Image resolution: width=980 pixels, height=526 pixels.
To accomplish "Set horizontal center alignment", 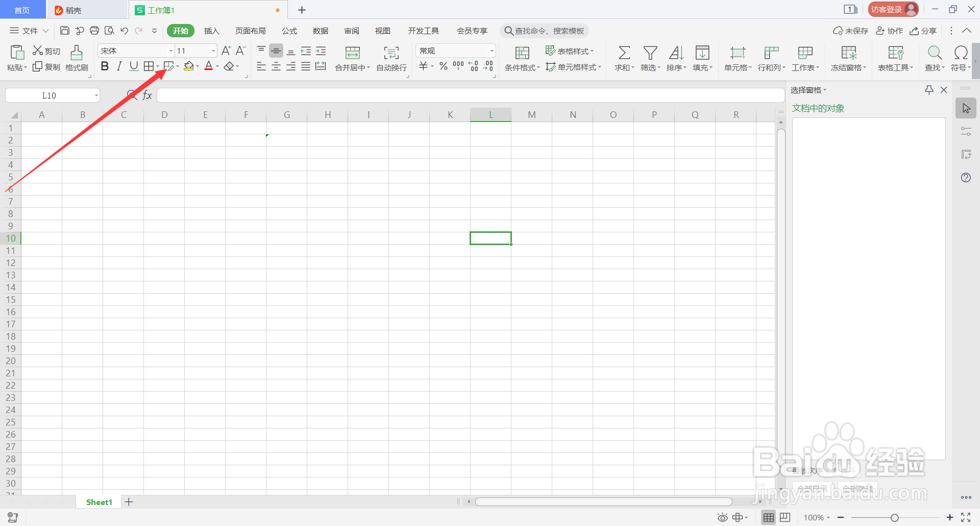I will 276,66.
